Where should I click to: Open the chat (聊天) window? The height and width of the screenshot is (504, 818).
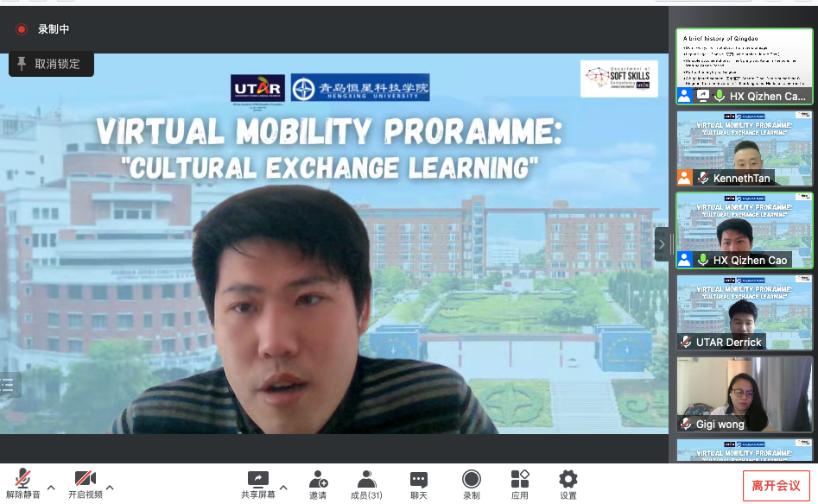pos(419,483)
